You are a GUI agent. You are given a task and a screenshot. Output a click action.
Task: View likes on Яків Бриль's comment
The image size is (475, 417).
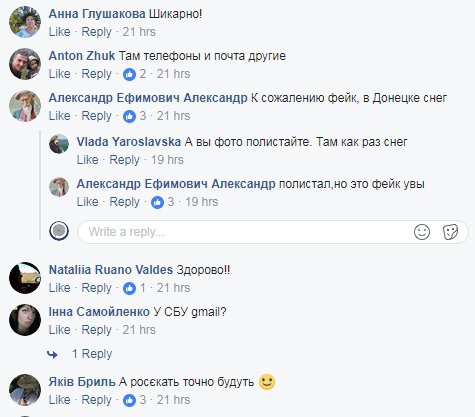(134, 400)
